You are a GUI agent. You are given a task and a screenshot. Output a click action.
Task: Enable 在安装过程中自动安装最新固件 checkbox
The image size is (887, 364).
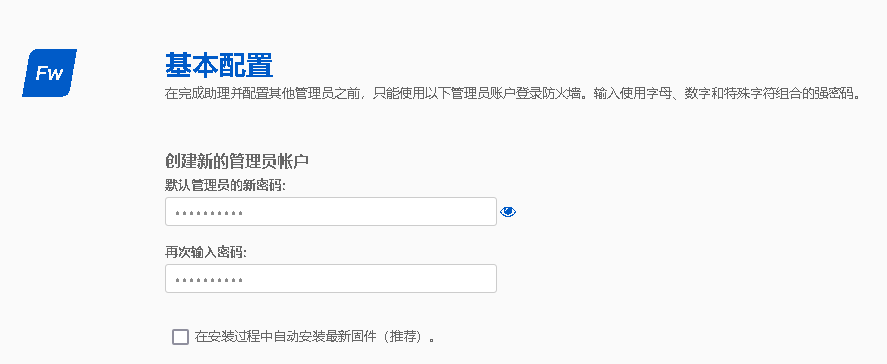[x=180, y=337]
